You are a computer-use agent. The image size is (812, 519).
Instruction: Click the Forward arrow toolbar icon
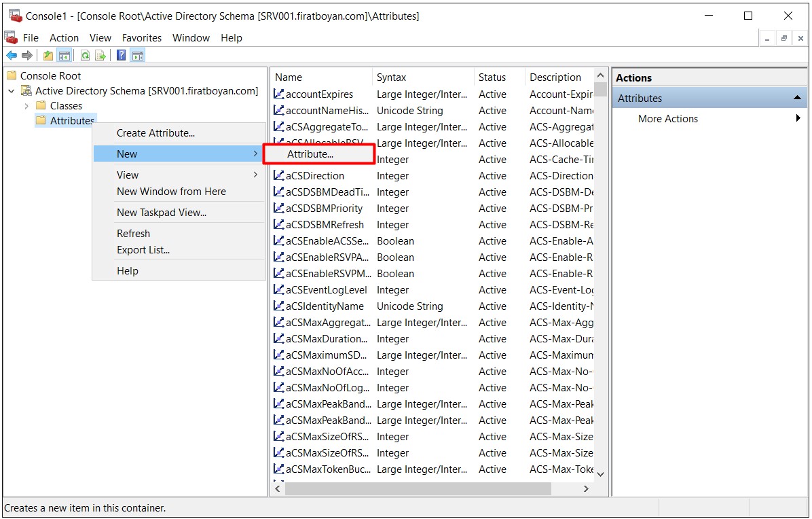pyautogui.click(x=27, y=56)
